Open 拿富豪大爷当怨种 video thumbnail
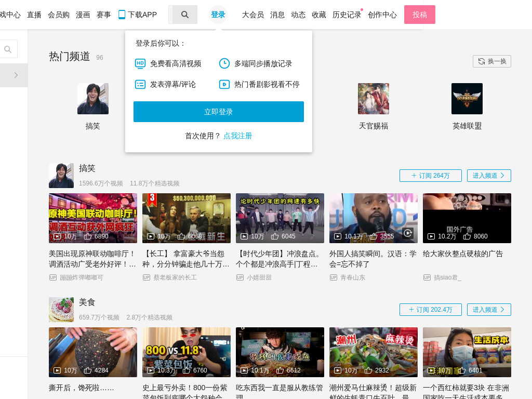532x399 pixels. (x=187, y=218)
